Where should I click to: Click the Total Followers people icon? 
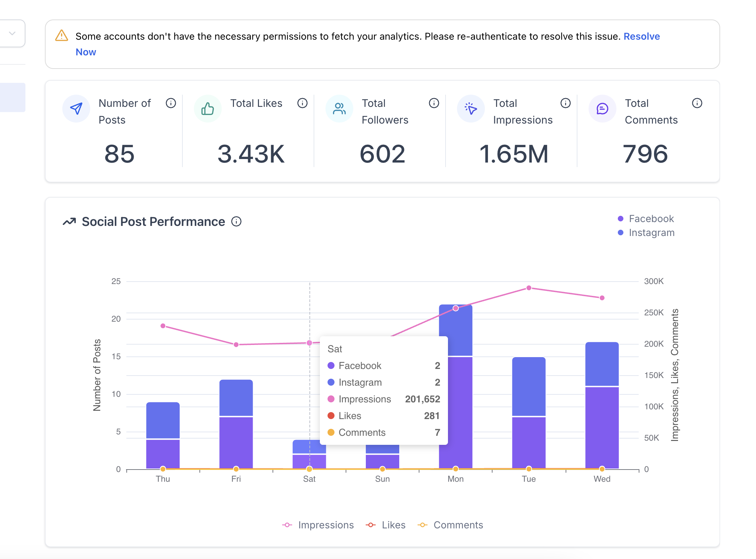[x=339, y=109]
